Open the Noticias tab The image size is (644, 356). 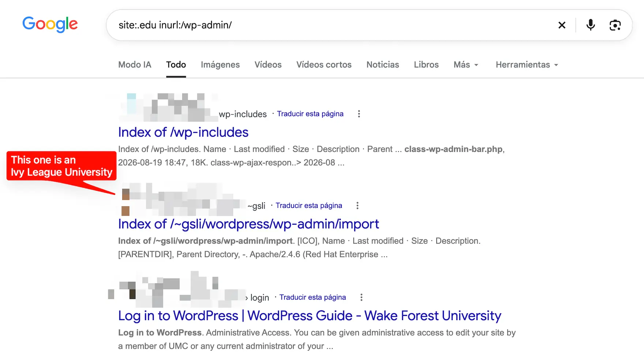[x=383, y=65]
